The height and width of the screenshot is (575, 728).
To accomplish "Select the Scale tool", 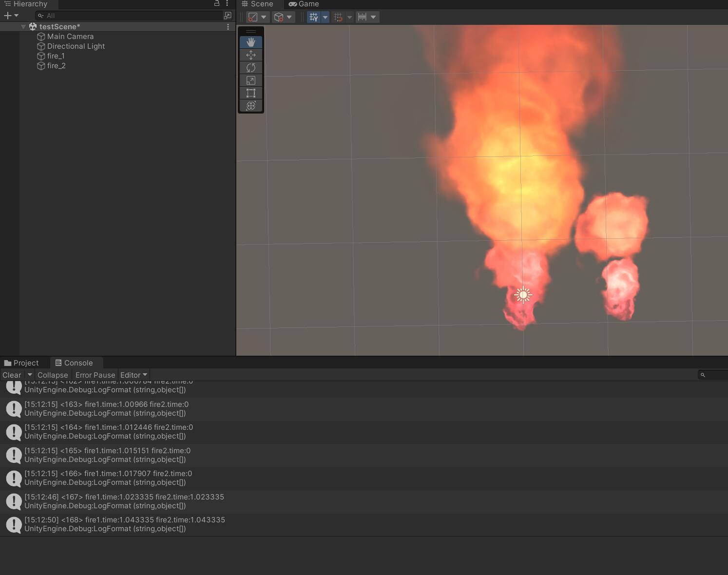I will (251, 80).
